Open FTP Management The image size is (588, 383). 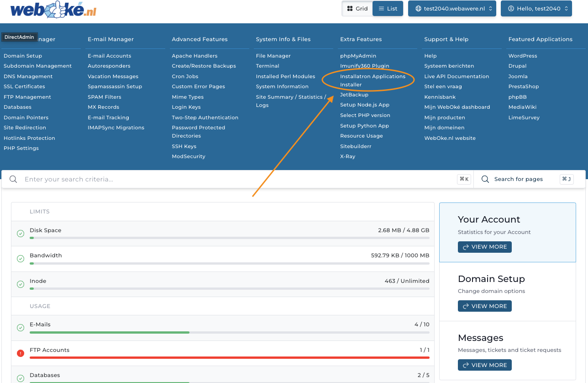[27, 97]
